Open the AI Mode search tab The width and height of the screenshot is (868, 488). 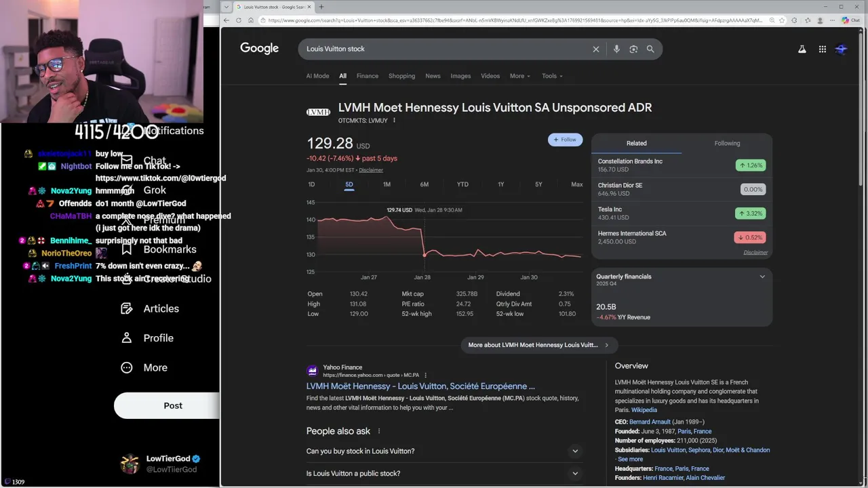coord(317,76)
